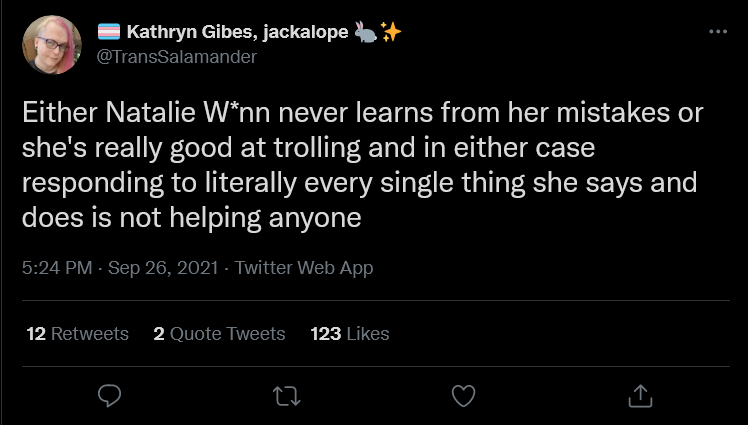View the 2 Quote Tweets list
This screenshot has height=425, width=748.
pos(219,333)
